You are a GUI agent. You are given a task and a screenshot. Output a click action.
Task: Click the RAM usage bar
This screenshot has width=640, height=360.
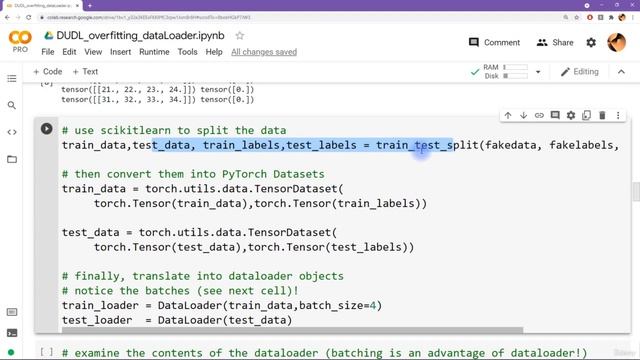click(515, 67)
